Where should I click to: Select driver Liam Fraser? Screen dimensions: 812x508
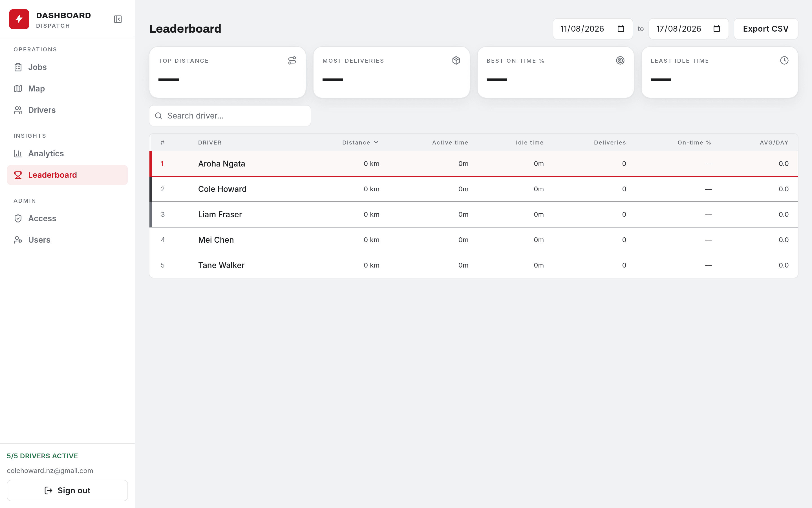click(x=220, y=214)
